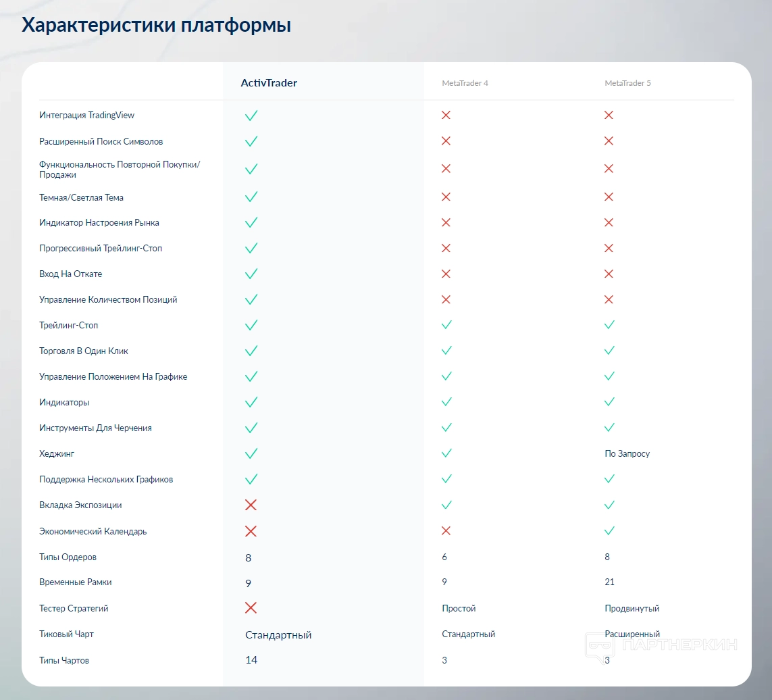The height and width of the screenshot is (700, 772).
Task: Select the Индикатор Настроения Рынка label
Action: click(99, 223)
